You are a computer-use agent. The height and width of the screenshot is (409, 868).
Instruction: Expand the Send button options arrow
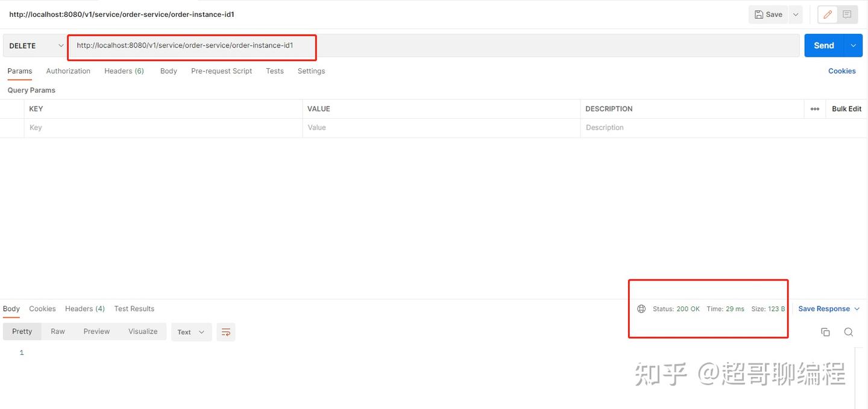coord(853,46)
